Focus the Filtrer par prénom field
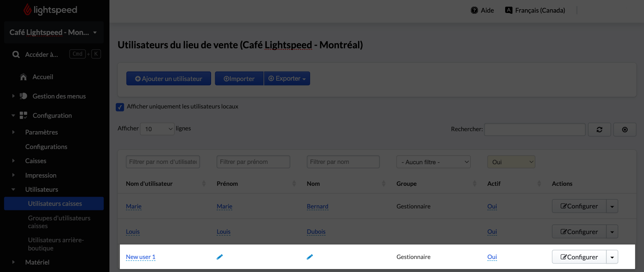The image size is (644, 272). coord(254,162)
